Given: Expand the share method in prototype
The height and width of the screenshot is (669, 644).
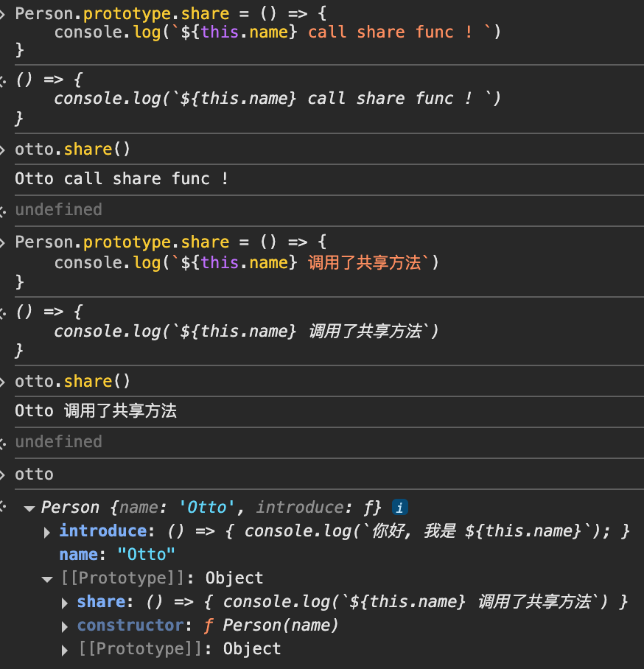Looking at the screenshot, I should tap(66, 602).
